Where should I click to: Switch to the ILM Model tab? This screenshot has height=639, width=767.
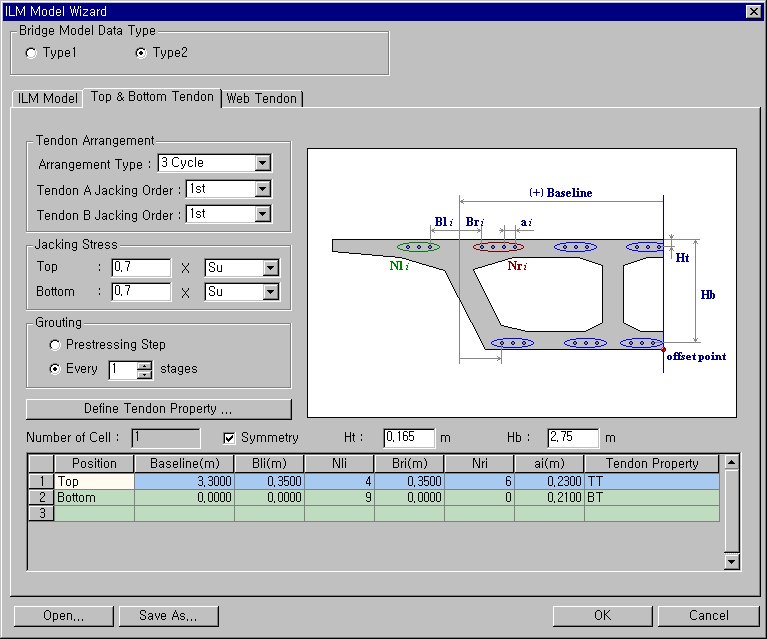pos(47,98)
